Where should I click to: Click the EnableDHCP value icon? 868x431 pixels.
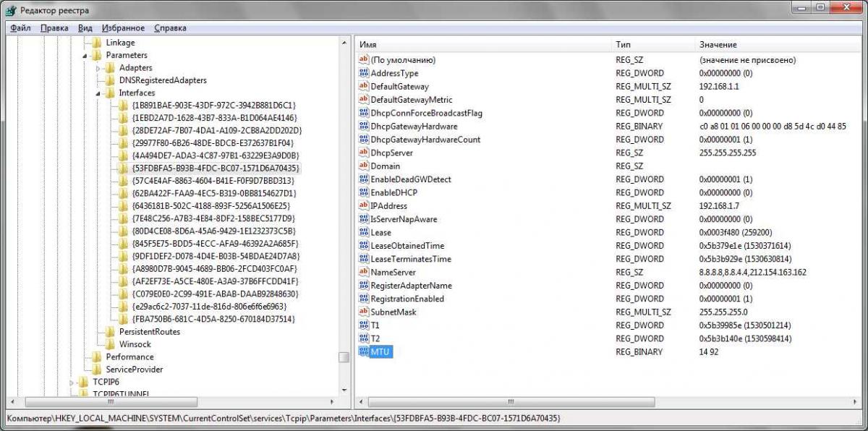click(364, 192)
